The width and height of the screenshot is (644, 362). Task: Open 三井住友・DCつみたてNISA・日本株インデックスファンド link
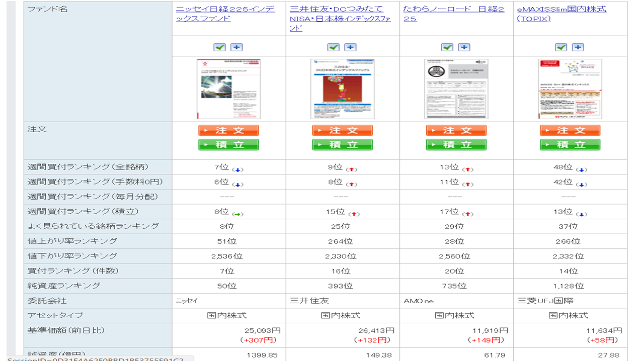pos(340,19)
